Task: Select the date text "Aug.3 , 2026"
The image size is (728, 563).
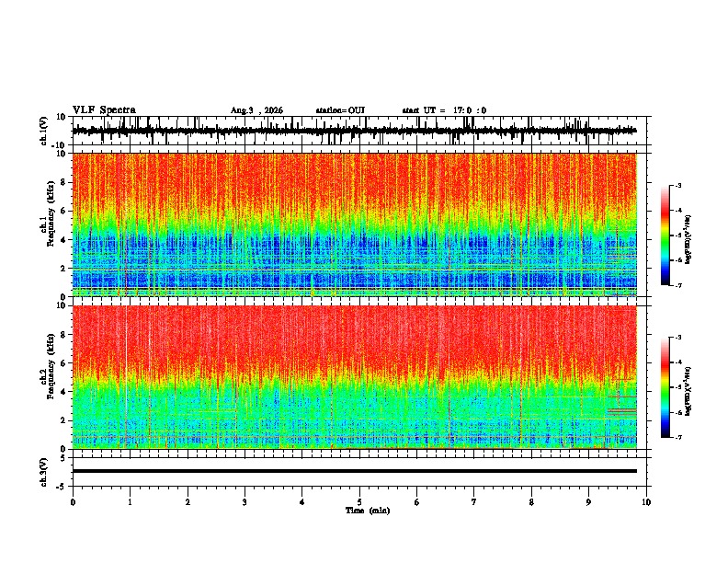Action: [256, 110]
